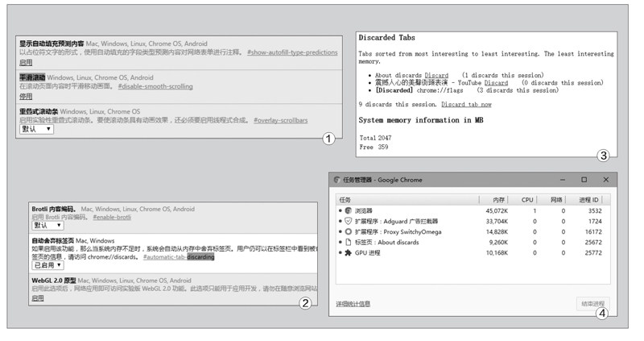This screenshot has width=644, height=341.
Task: Click the browser process icon in Task Manager
Action: (x=349, y=210)
